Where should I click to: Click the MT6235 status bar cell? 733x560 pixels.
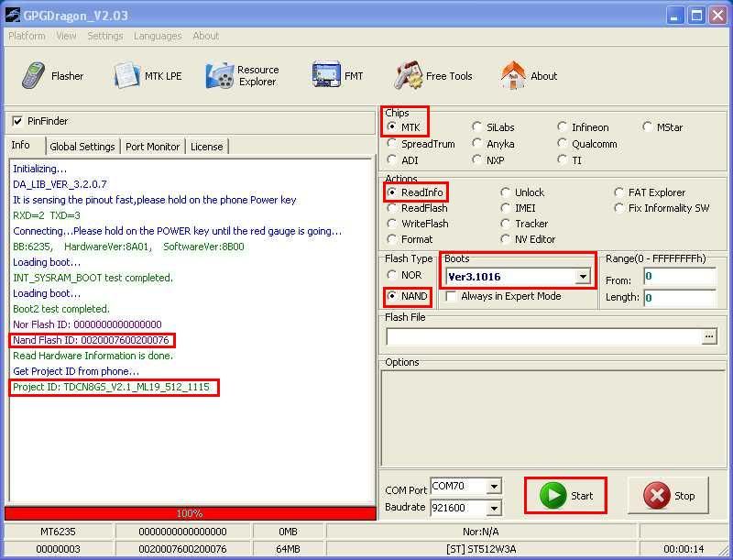click(58, 532)
